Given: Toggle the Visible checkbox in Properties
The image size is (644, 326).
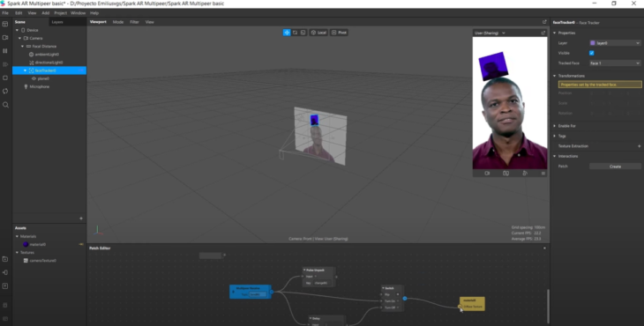Looking at the screenshot, I should click(x=592, y=53).
